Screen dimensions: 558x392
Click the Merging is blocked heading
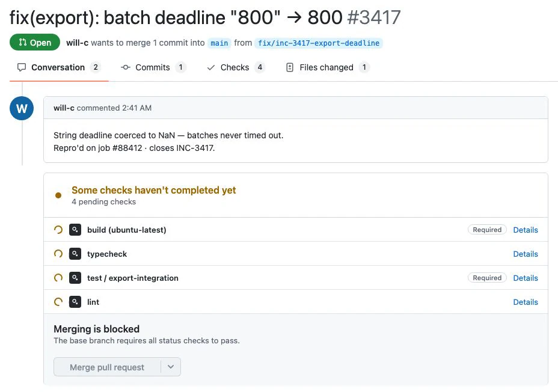[x=96, y=329]
